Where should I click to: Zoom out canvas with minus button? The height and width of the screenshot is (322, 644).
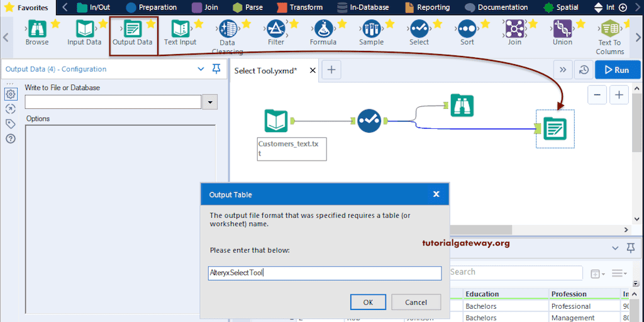point(597,96)
